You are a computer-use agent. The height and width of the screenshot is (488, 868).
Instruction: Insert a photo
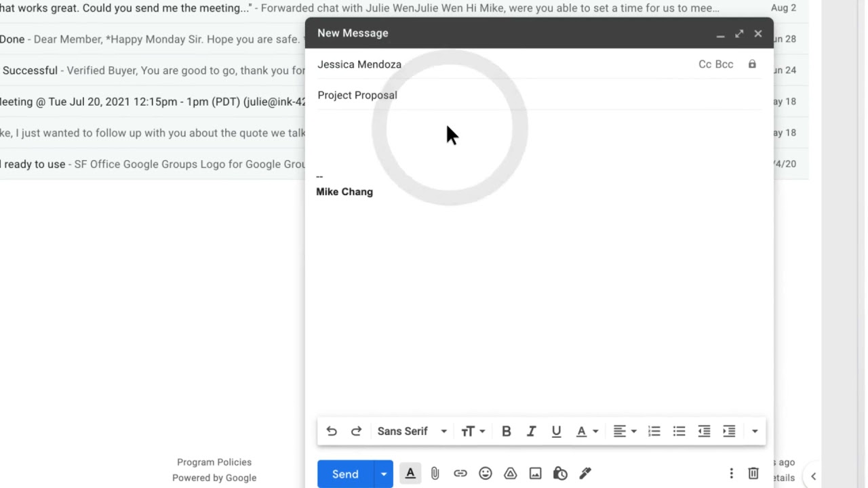pyautogui.click(x=535, y=474)
